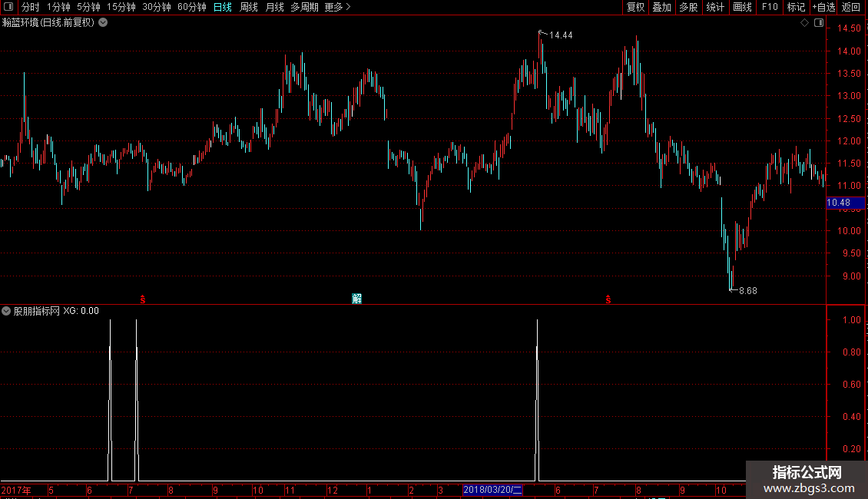Image resolution: width=868 pixels, height=499 pixels.
Task: Open dropdown next to 瀚蓝环境 title
Action: 103,23
